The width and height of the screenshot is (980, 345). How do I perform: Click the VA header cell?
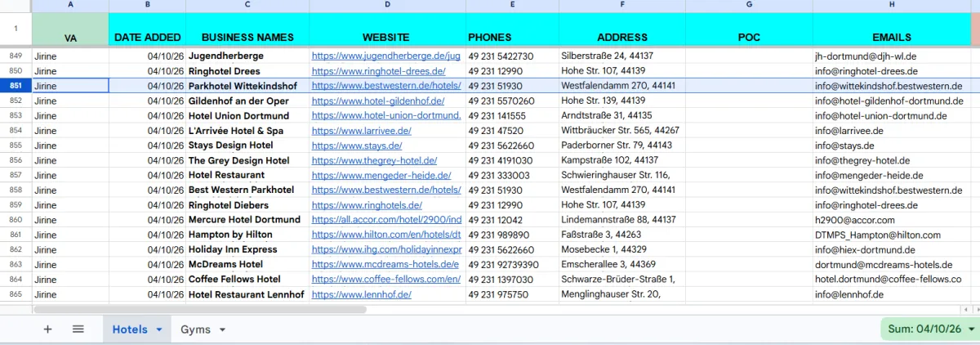pyautogui.click(x=70, y=29)
